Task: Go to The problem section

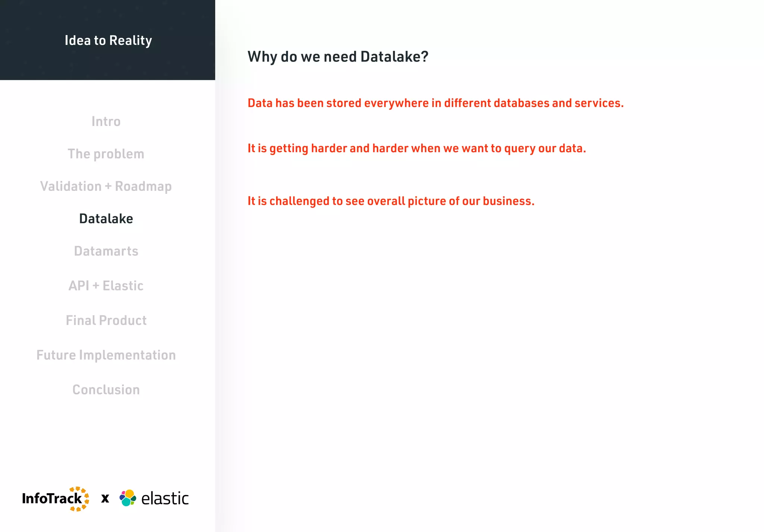Action: pos(106,154)
